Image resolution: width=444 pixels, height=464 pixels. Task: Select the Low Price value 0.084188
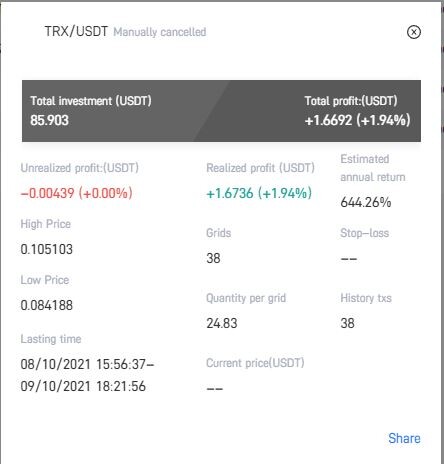click(46, 305)
